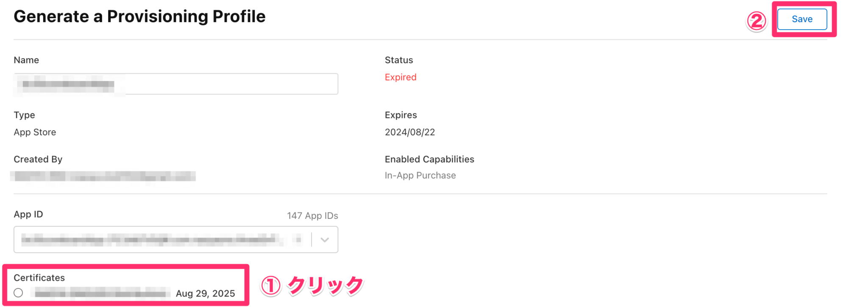Click the App ID dropdown chevron
This screenshot has width=868, height=307.
click(x=325, y=240)
